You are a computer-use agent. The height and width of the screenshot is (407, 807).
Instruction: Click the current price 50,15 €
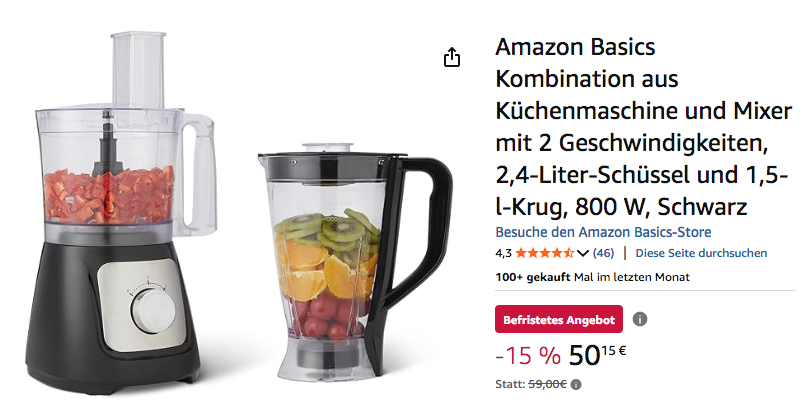pos(597,356)
